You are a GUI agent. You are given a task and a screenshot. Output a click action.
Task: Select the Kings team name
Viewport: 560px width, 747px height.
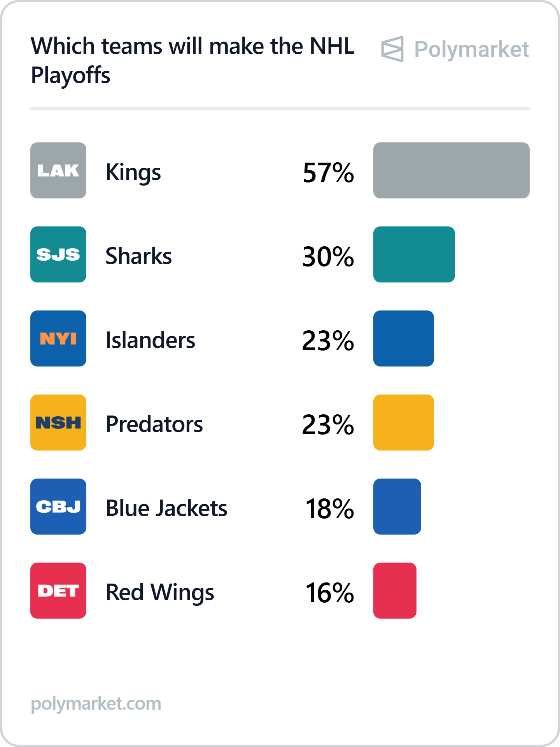[x=133, y=172]
